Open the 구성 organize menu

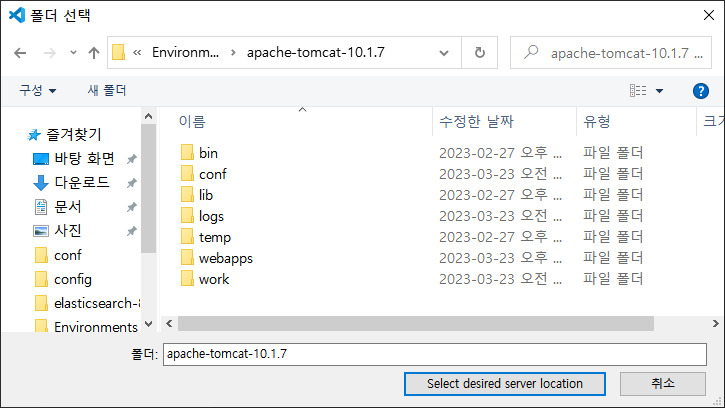(37, 90)
